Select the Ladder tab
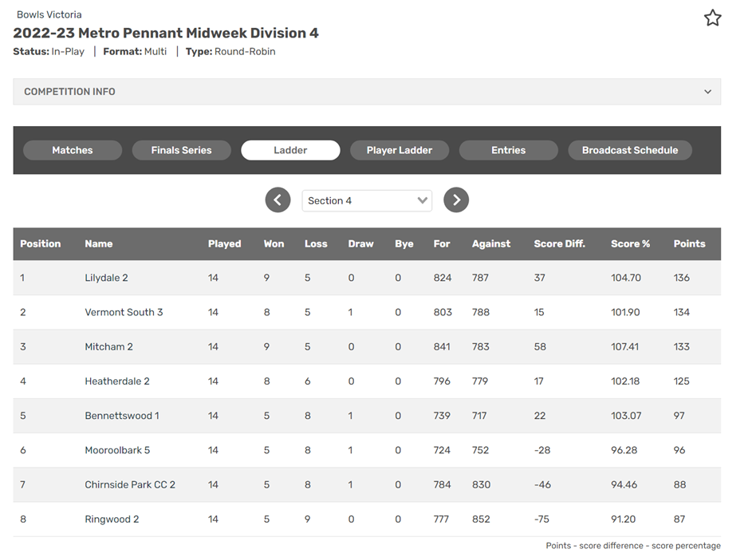Screen dimensions: 756x557 [290, 150]
